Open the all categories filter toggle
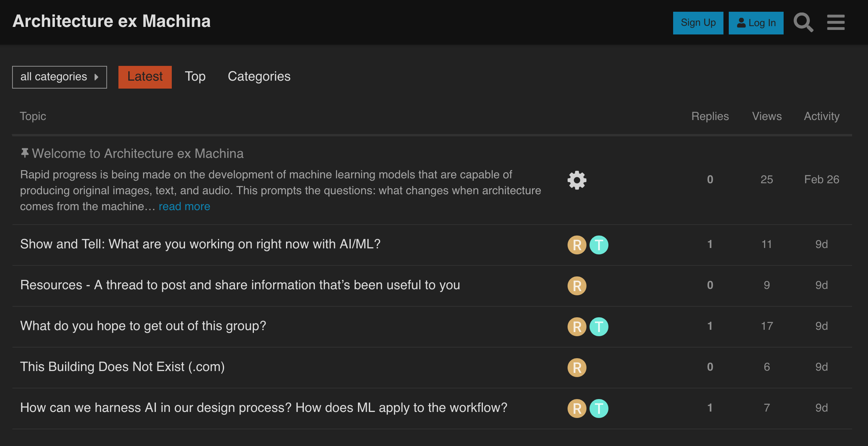Screen dimensions: 868x446 click(59, 77)
